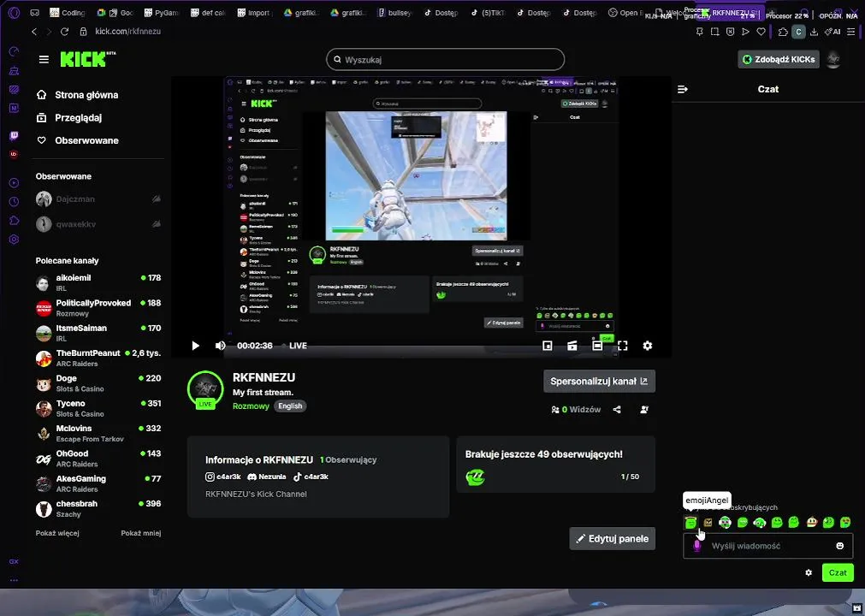Open the Opera sidebar history clock icon
865x616 pixels.
14,202
